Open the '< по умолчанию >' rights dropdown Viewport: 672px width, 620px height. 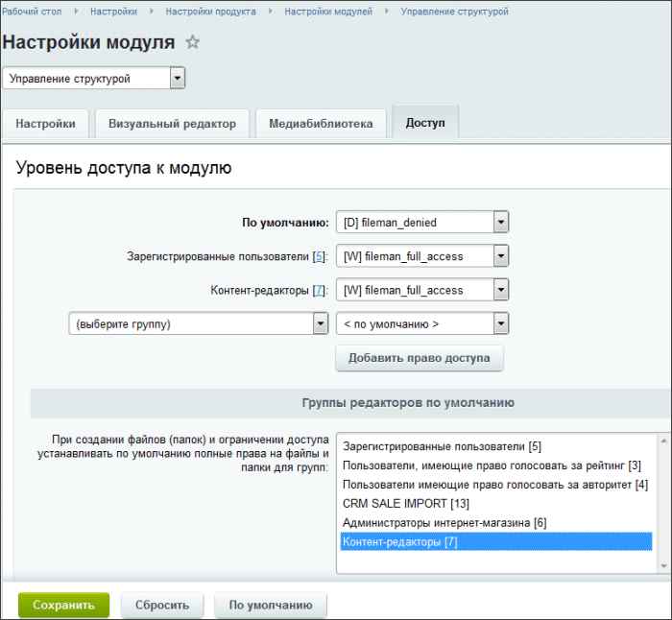421,324
